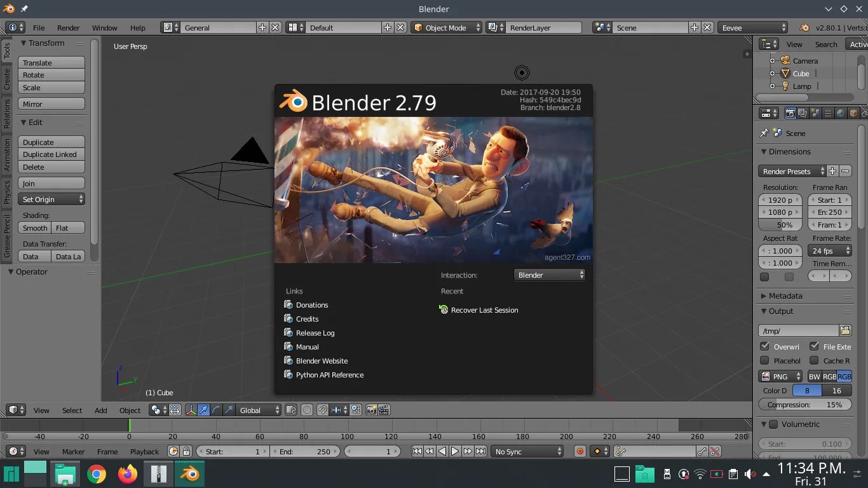Open the Render Presets dropdown
Screen dimensions: 868x488
[792, 171]
